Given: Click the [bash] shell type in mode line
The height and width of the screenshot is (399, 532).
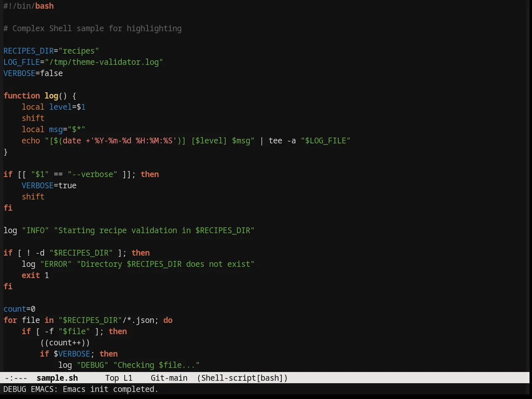Looking at the screenshot, I should [x=270, y=378].
